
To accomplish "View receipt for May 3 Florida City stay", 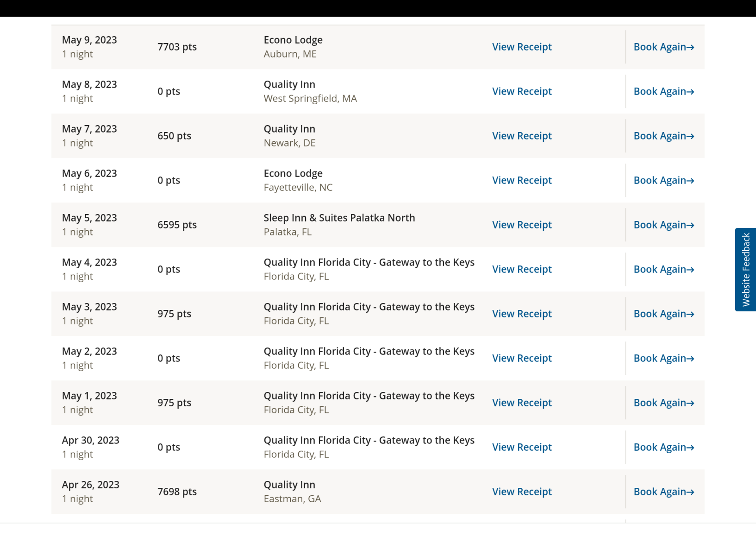I will click(x=522, y=314).
